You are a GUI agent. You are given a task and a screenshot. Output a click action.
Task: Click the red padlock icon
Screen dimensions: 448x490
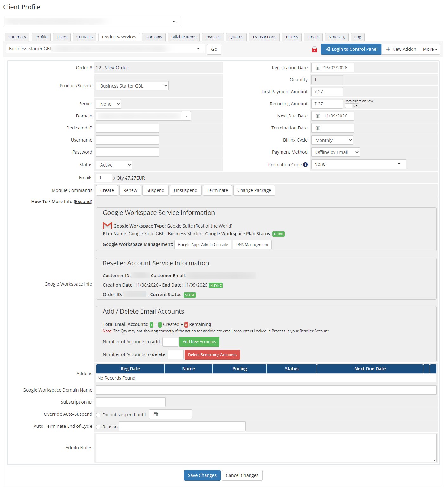315,49
